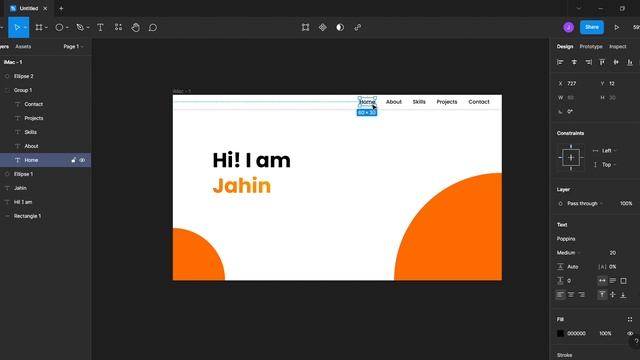Open font weight Medium dropdown
The height and width of the screenshot is (360, 640).
[569, 253]
